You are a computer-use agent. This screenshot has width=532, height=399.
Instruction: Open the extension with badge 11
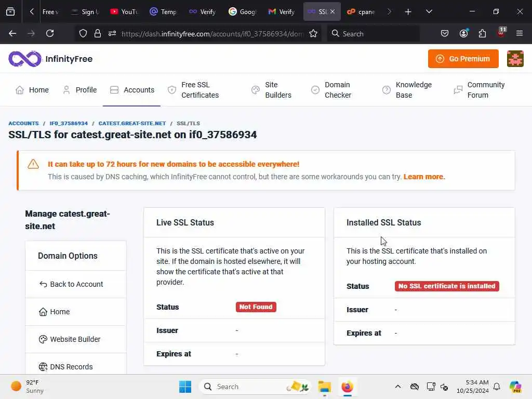[x=501, y=33]
